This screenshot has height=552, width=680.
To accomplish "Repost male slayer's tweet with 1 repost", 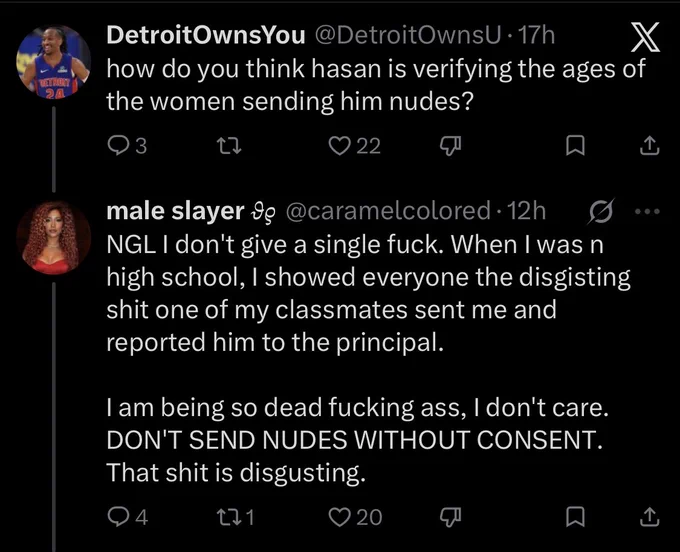I will coord(235,516).
